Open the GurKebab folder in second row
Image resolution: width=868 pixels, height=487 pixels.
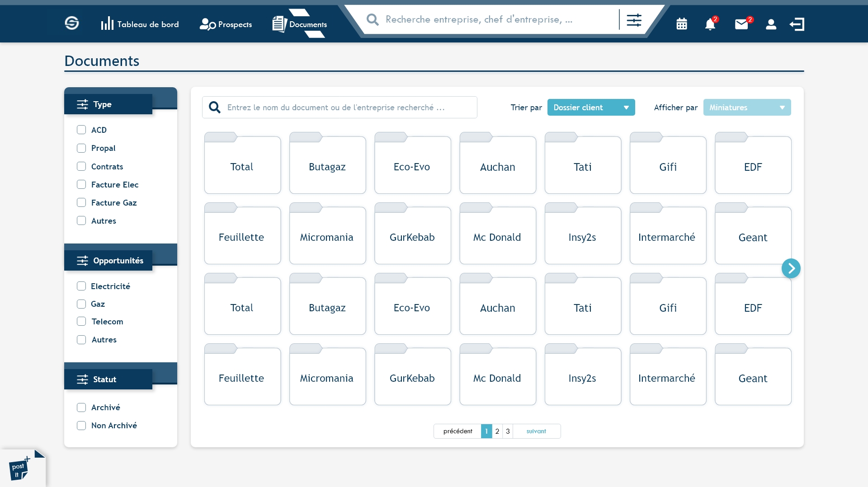(413, 234)
